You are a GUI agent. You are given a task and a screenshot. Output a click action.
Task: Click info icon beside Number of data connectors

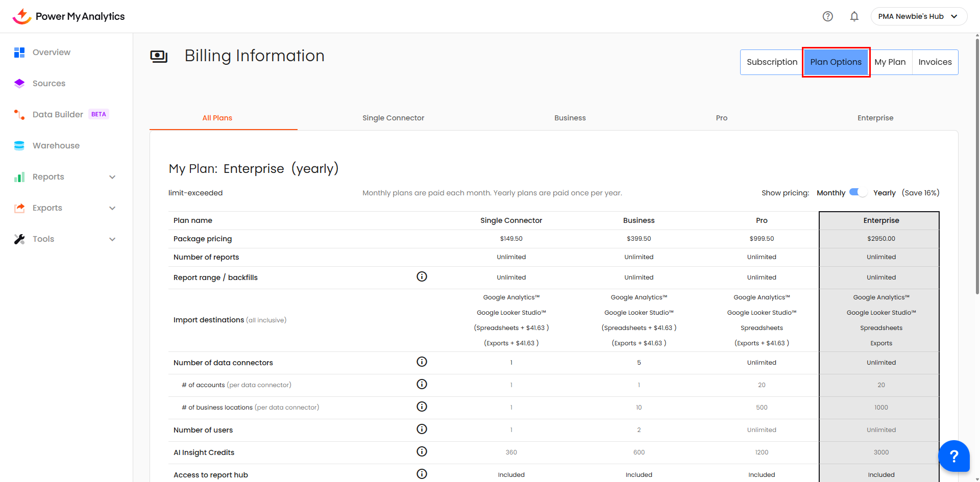coord(422,362)
